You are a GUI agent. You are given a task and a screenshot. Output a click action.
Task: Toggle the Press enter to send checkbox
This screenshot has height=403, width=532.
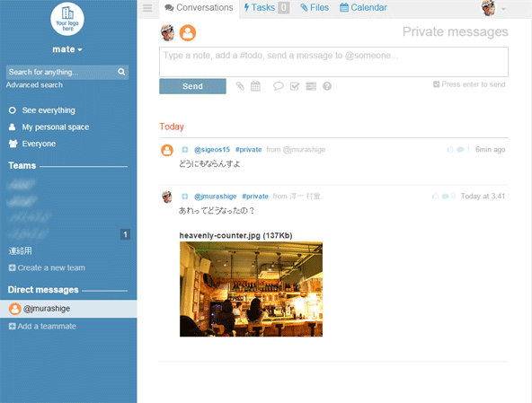437,84
